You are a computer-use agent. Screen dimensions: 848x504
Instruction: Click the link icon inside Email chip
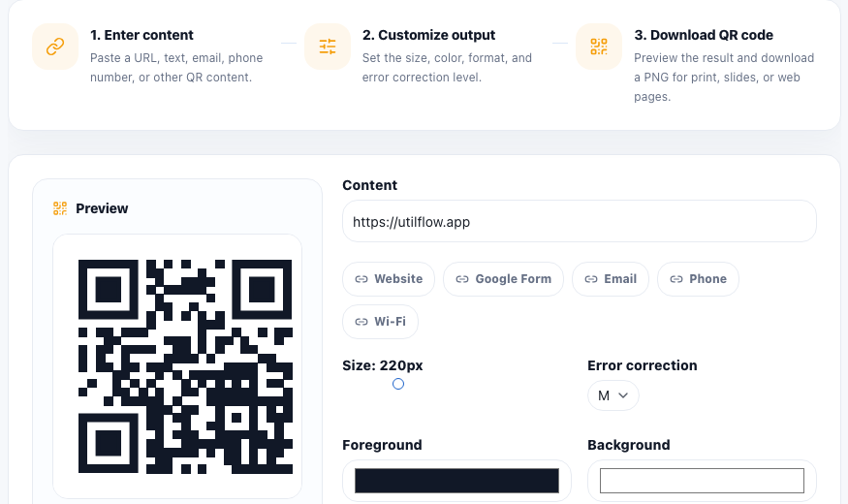[x=591, y=279]
